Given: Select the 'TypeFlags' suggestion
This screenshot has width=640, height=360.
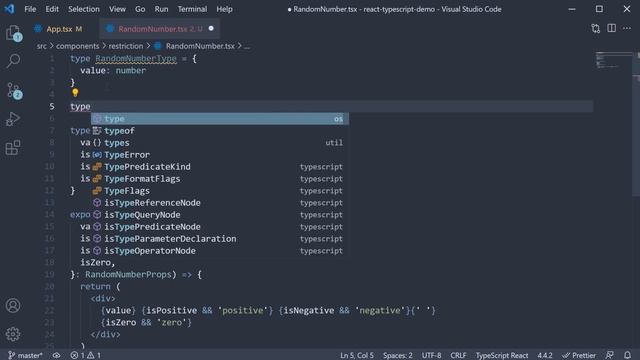Looking at the screenshot, I should (220, 191).
